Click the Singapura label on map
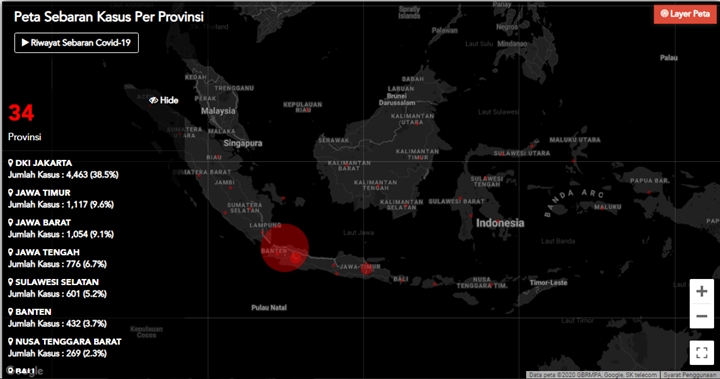This screenshot has height=379, width=720. point(243,143)
